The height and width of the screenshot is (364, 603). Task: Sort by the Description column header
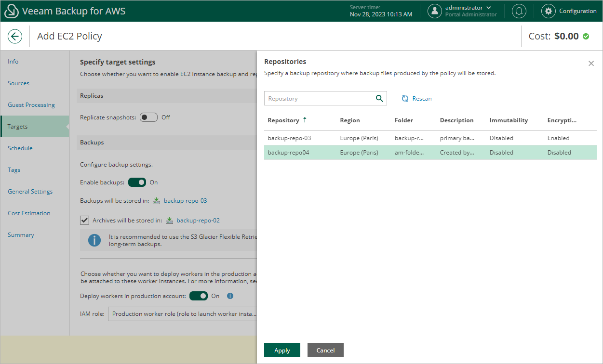(457, 120)
